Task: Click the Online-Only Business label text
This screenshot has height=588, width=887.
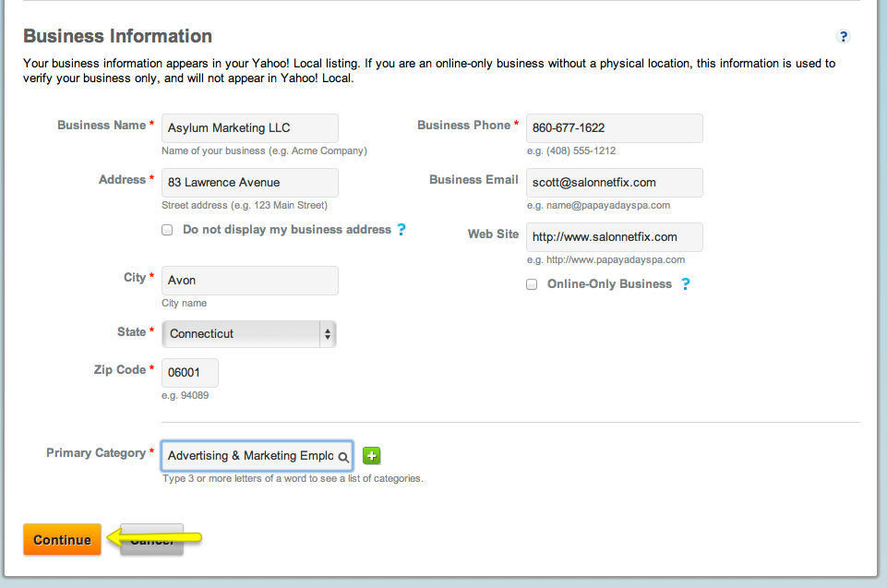Action: [609, 284]
